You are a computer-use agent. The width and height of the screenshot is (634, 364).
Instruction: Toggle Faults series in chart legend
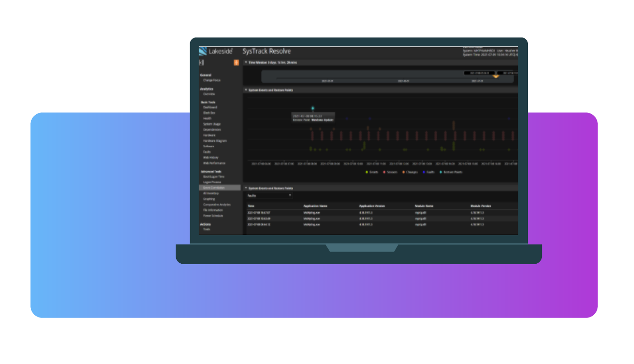(429, 172)
